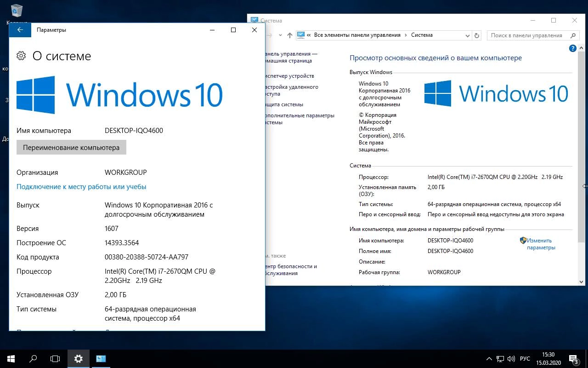Click the Поиск в панели управления field
Image resolution: width=588 pixels, height=368 pixels.
coord(532,35)
